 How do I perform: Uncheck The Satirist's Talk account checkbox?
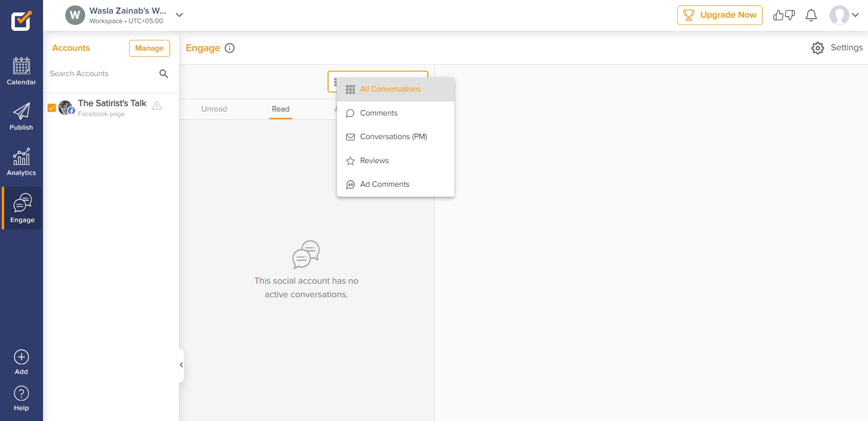(52, 108)
